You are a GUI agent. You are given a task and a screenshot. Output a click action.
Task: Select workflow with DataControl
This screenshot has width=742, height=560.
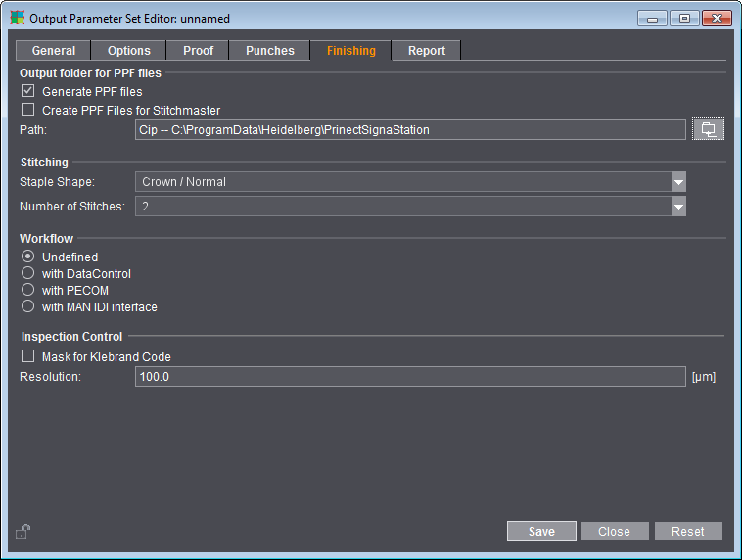pyautogui.click(x=28, y=273)
